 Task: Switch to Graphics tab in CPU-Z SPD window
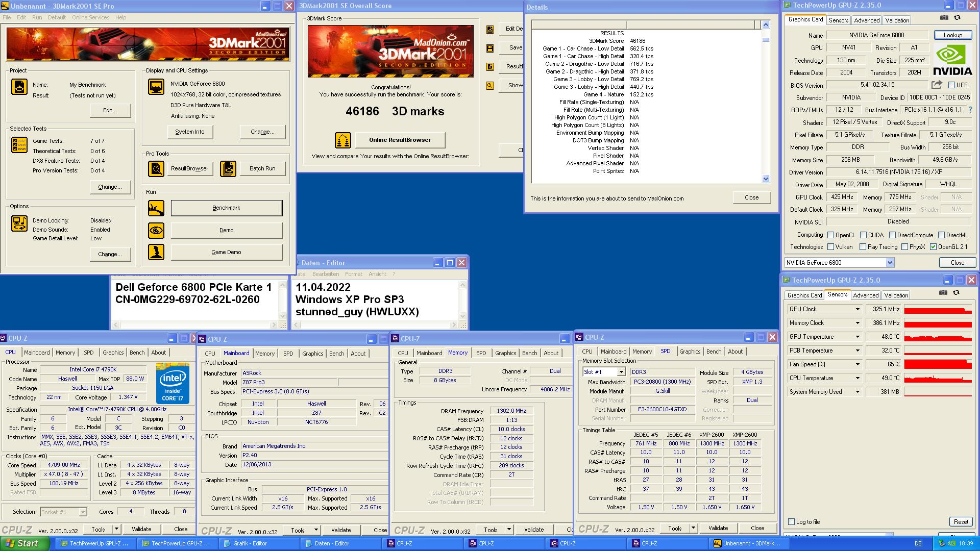(690, 352)
